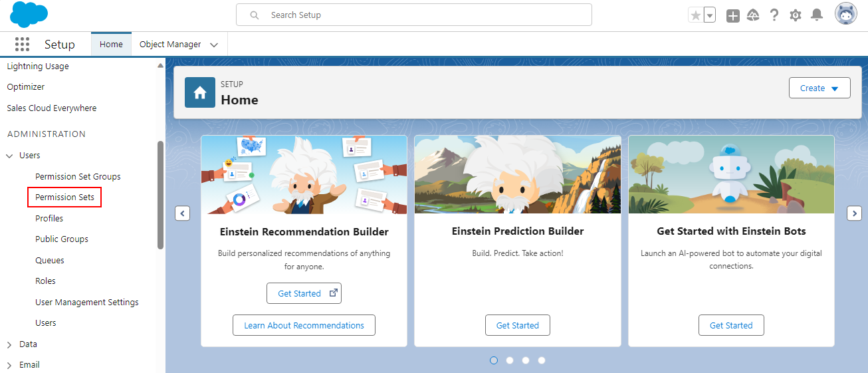
Task: Click the Setup Home house icon
Action: coord(200,92)
